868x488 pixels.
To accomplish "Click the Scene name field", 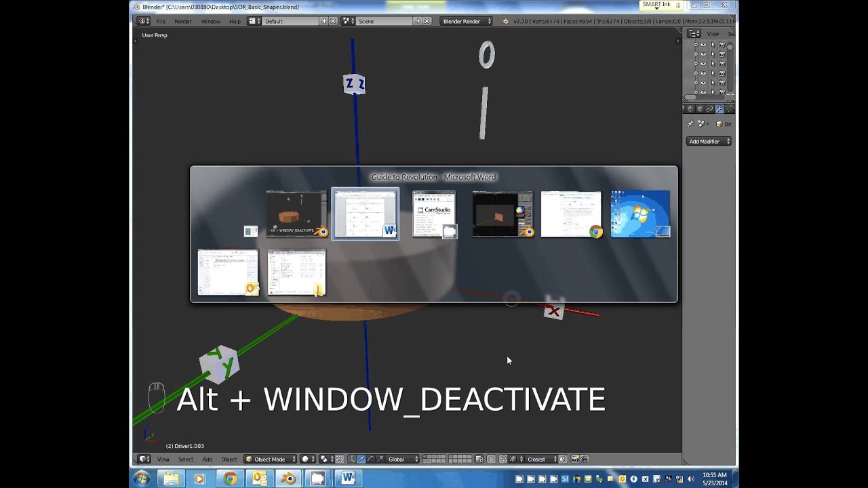I will [x=384, y=21].
